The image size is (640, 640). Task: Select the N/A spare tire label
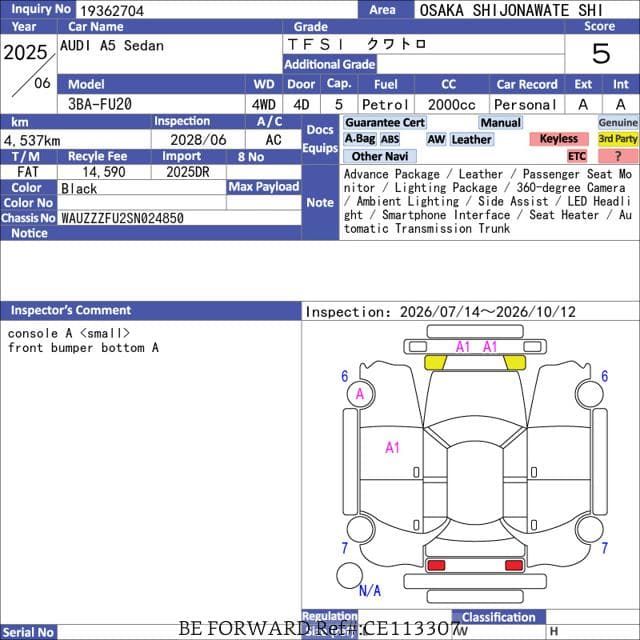[x=369, y=590]
